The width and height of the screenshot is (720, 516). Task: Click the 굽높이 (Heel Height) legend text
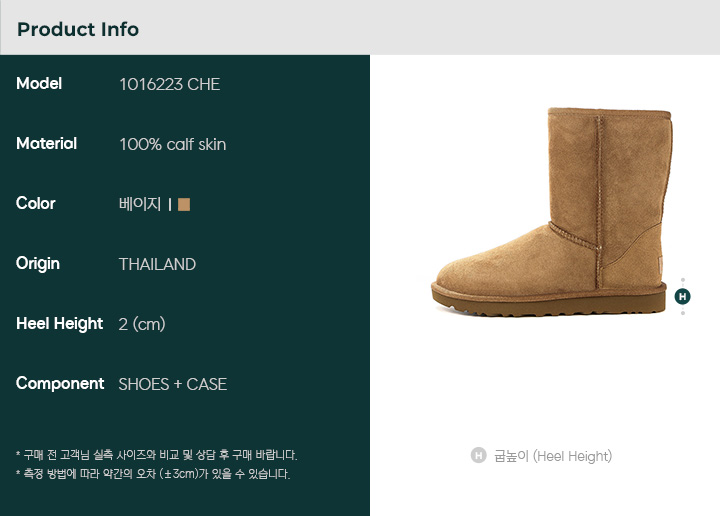pyautogui.click(x=553, y=456)
